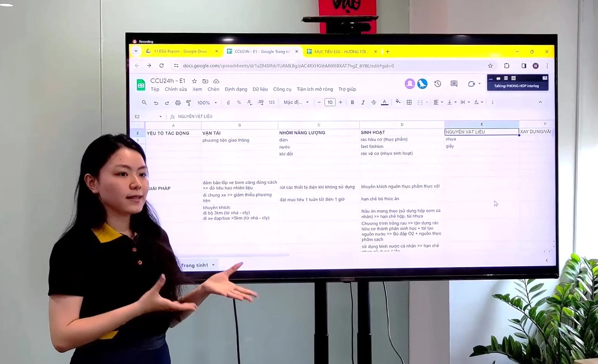Screen dimensions: 598x364
Task: Toggle bold formatting
Action: [352, 102]
